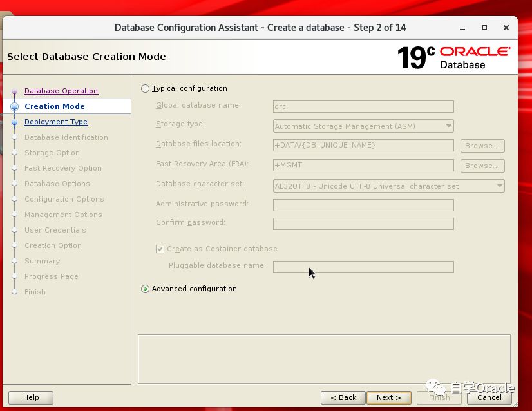Select the Advanced configuration radio button
Image resolution: width=532 pixels, height=411 pixels.
tap(145, 289)
